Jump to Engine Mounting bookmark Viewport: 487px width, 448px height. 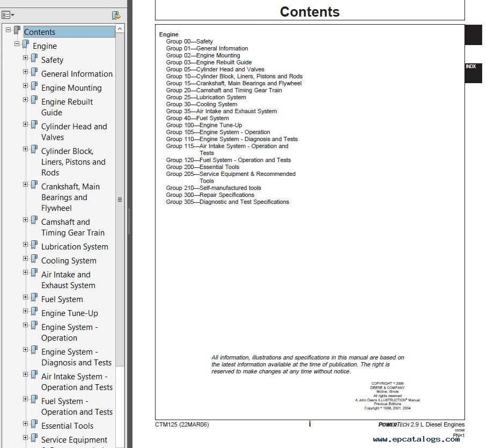coord(71,88)
